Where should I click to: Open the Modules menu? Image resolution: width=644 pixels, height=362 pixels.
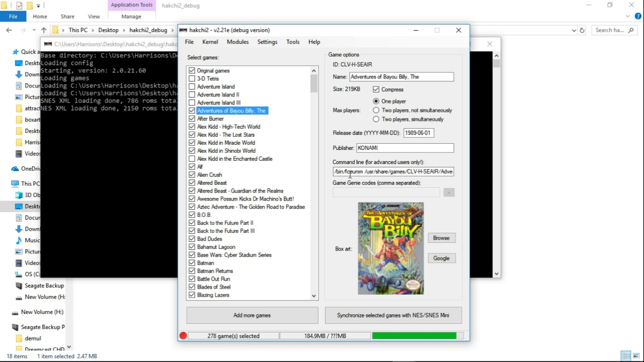tap(237, 42)
